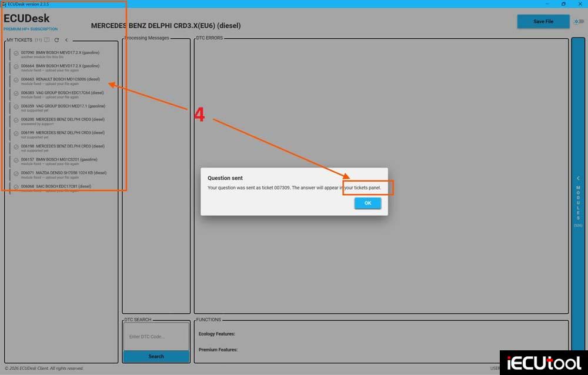Click status icon of ticket 006663 Renault
Image resolution: width=588 pixels, height=375 pixels.
[x=16, y=80]
